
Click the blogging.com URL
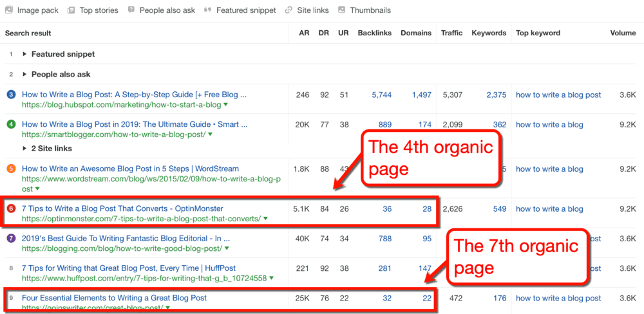point(122,248)
